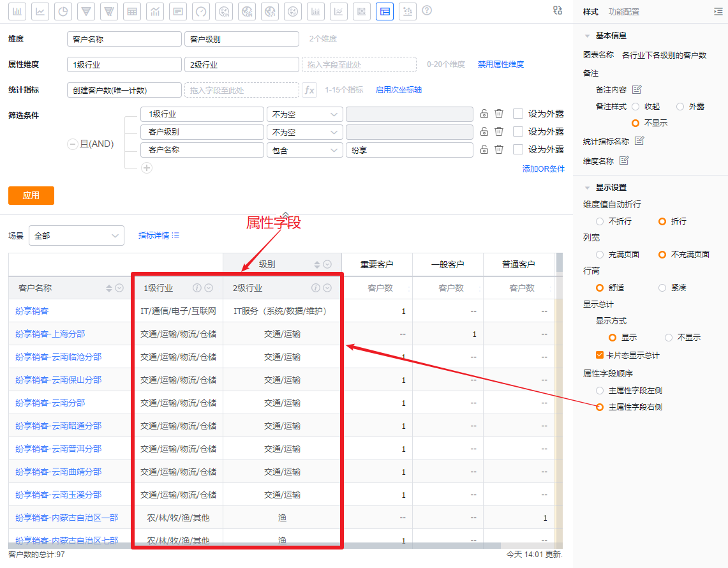
Task: Select 紧凑 row height option
Action: (x=662, y=287)
